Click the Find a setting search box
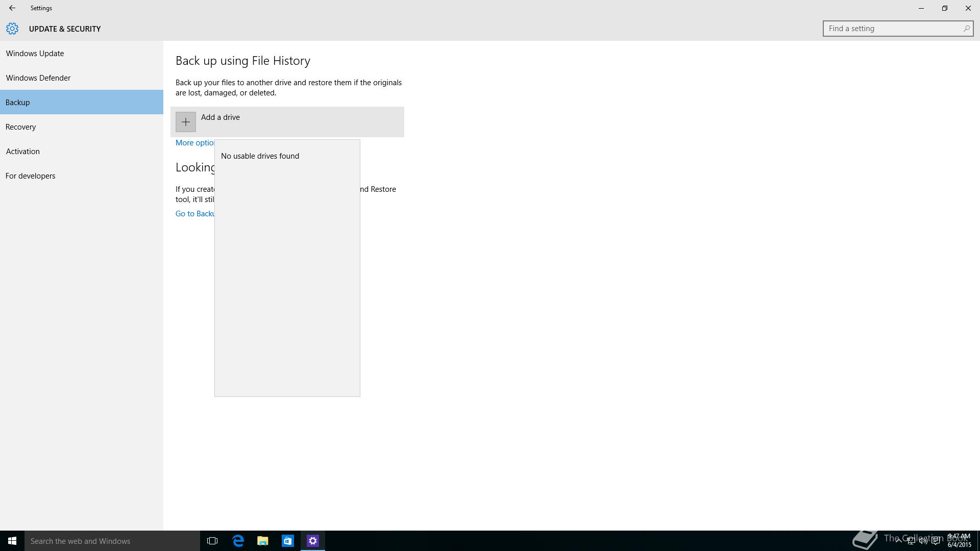This screenshot has height=551, width=980. click(891, 29)
